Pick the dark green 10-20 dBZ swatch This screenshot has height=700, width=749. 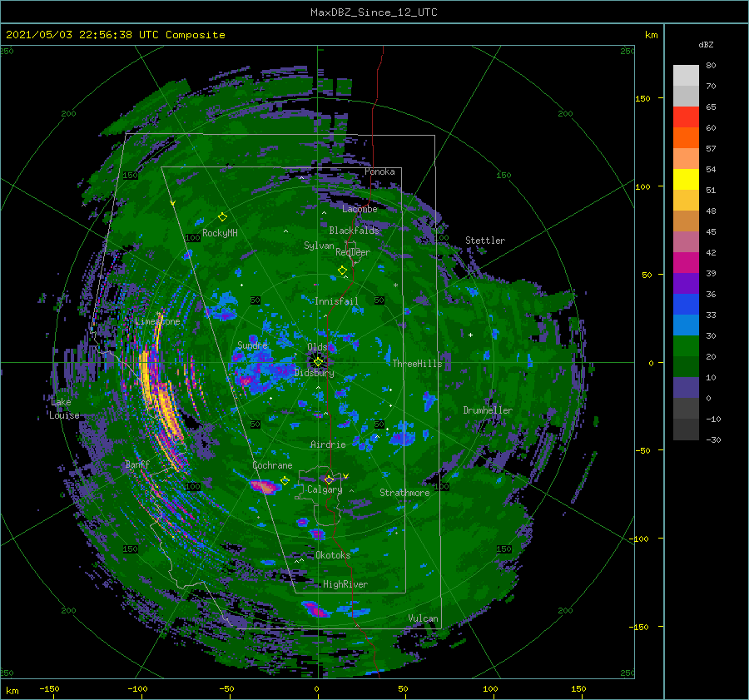pyautogui.click(x=686, y=366)
